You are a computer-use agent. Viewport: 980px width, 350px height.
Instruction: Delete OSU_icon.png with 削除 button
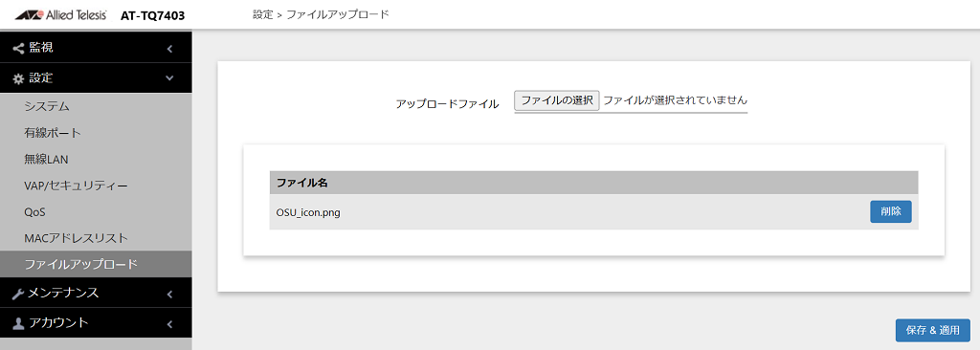[x=891, y=211]
